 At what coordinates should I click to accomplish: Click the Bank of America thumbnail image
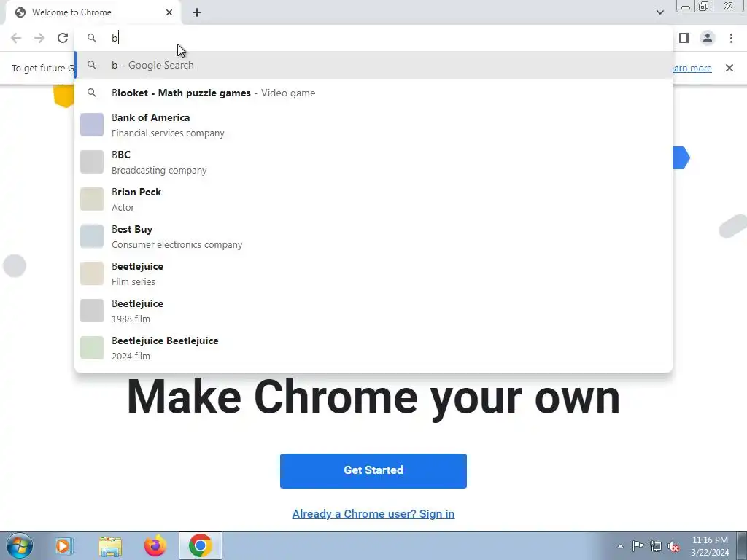[92, 125]
